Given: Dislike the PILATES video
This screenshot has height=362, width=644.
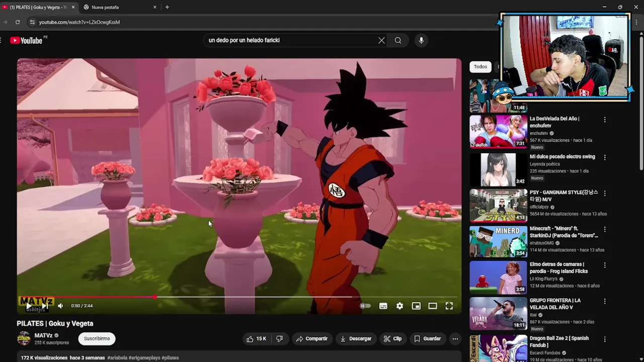Looking at the screenshot, I should tap(279, 339).
